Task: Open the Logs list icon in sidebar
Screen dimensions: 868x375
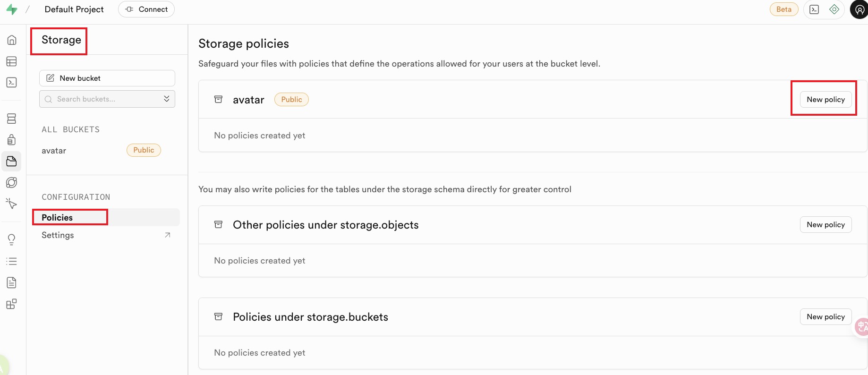Action: pyautogui.click(x=12, y=261)
